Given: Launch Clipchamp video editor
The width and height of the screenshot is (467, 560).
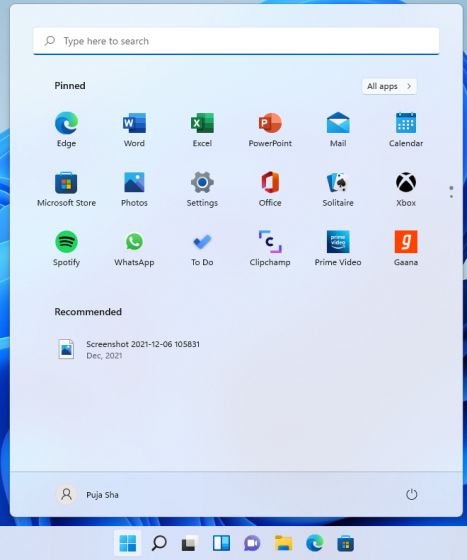Looking at the screenshot, I should coord(270,248).
